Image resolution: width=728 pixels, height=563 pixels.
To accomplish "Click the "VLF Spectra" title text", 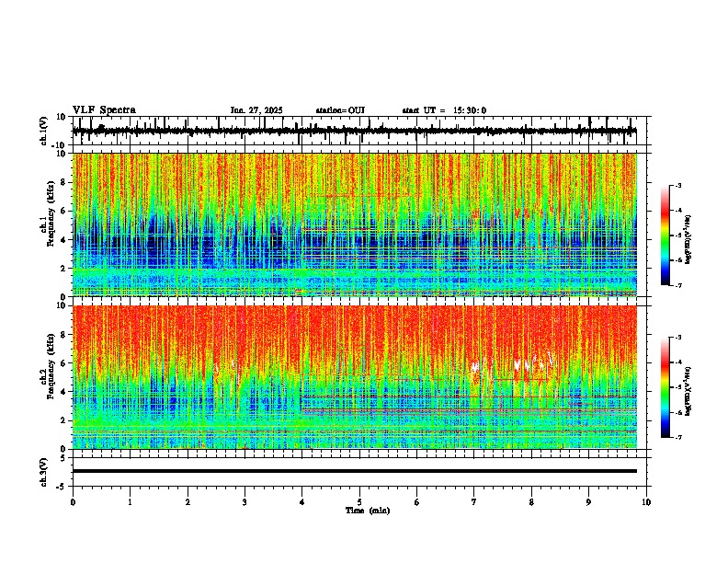I will [104, 110].
